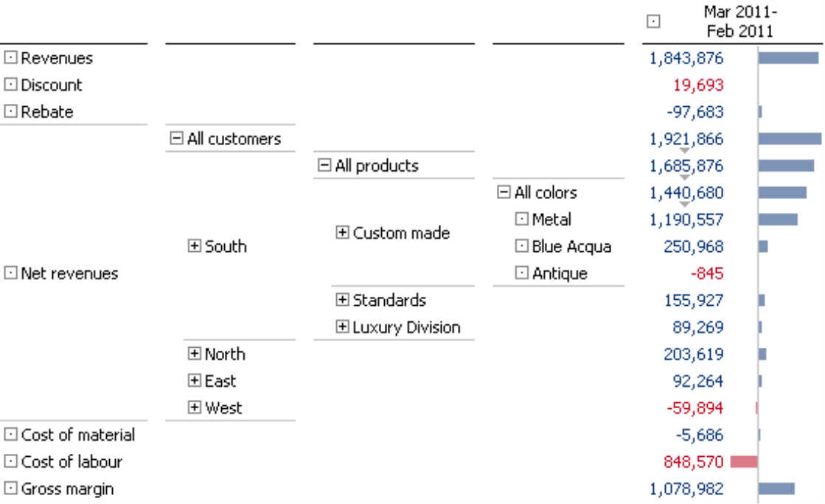Select the Revenues value 1,843,876
This screenshot has height=504, width=825.
tap(686, 58)
